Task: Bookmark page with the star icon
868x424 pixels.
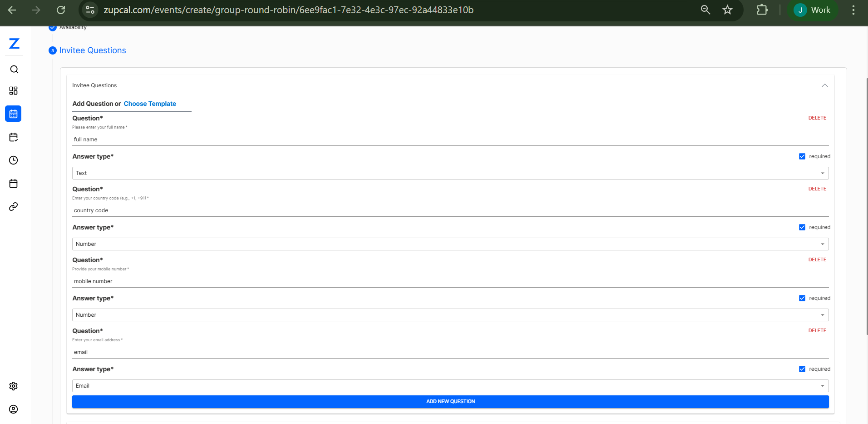Action: point(727,10)
